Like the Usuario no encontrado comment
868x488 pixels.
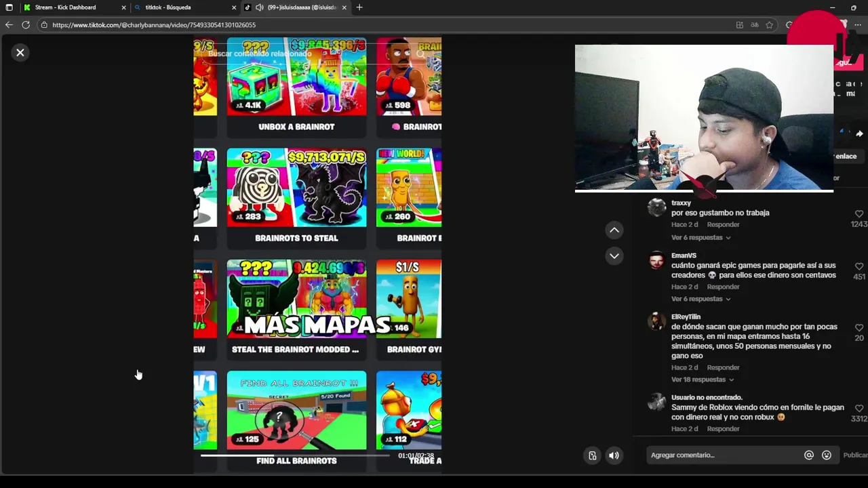coord(859,408)
